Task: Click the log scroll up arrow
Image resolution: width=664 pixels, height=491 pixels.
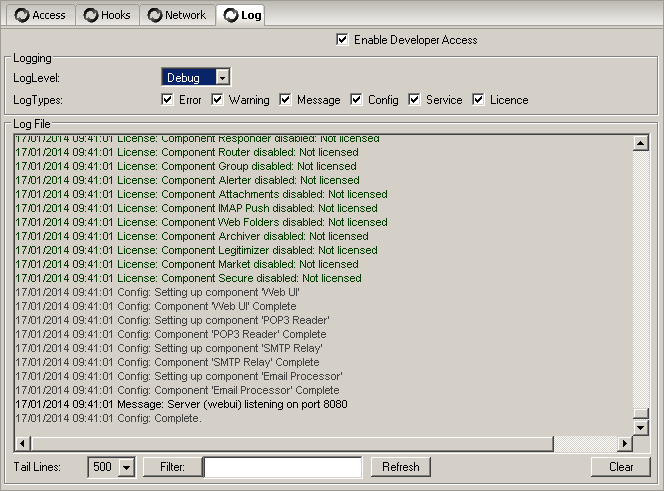Action: (641, 143)
